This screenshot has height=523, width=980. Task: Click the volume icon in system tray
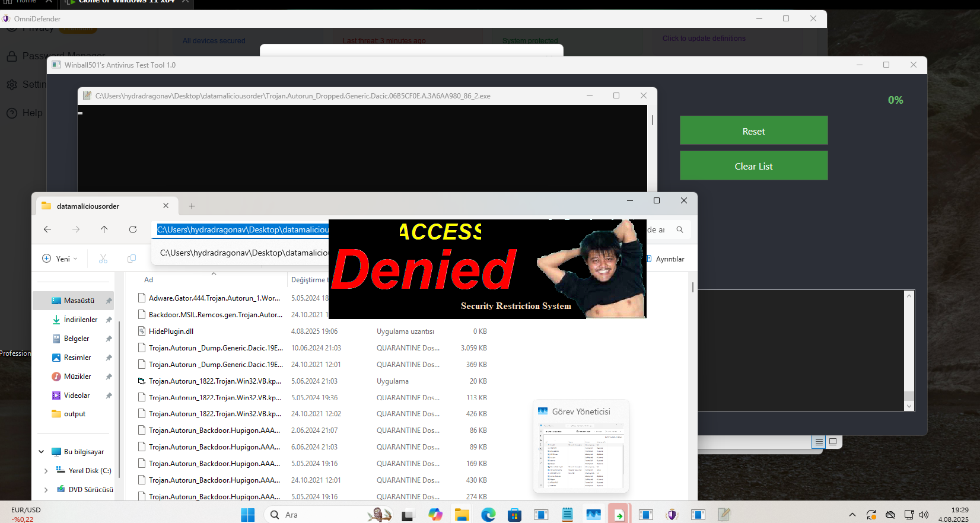(924, 515)
